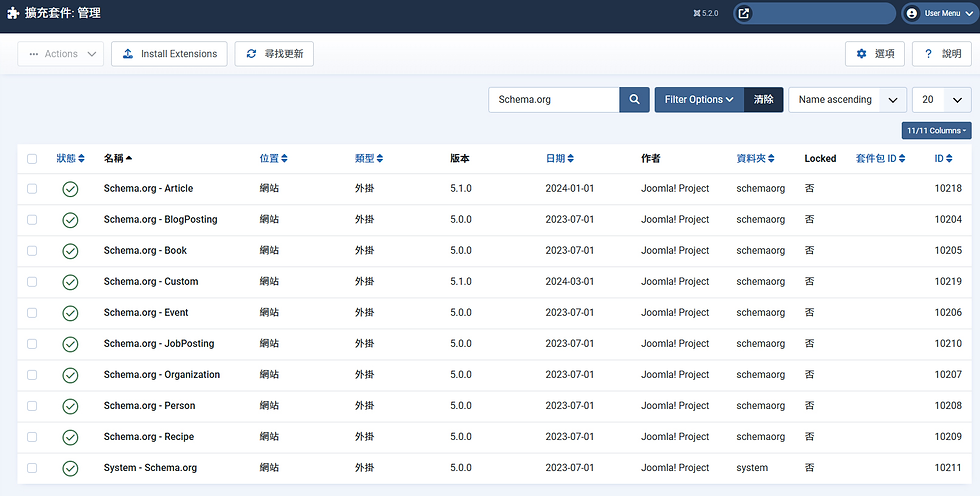Screen dimensions: 980x496
Task: Toggle status of System - Schema.org
Action: pos(71,468)
